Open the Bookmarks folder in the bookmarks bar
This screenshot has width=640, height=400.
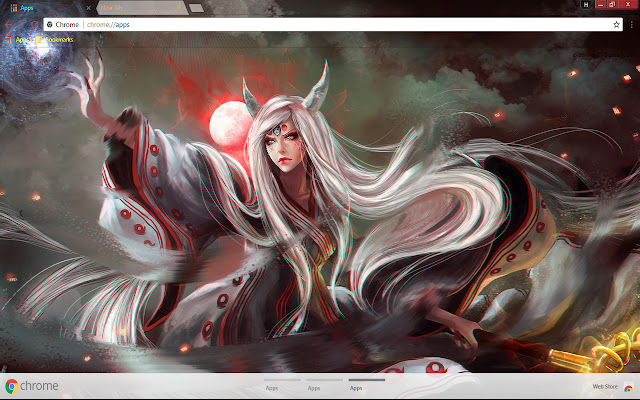point(54,40)
